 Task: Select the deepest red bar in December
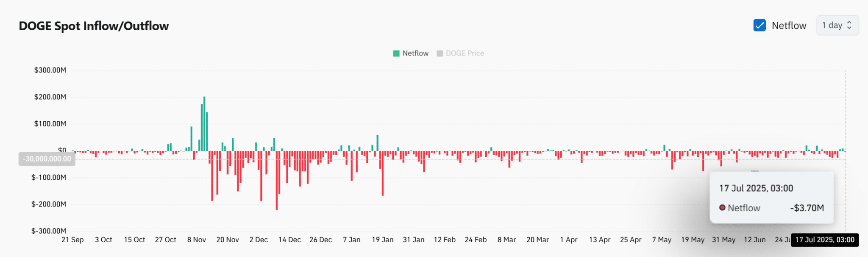pyautogui.click(x=277, y=180)
